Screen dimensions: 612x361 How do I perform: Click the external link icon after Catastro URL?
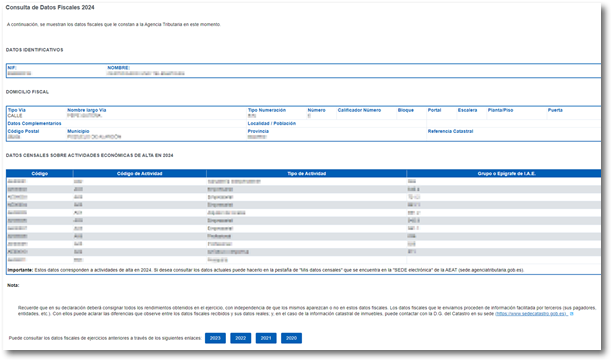pyautogui.click(x=572, y=314)
